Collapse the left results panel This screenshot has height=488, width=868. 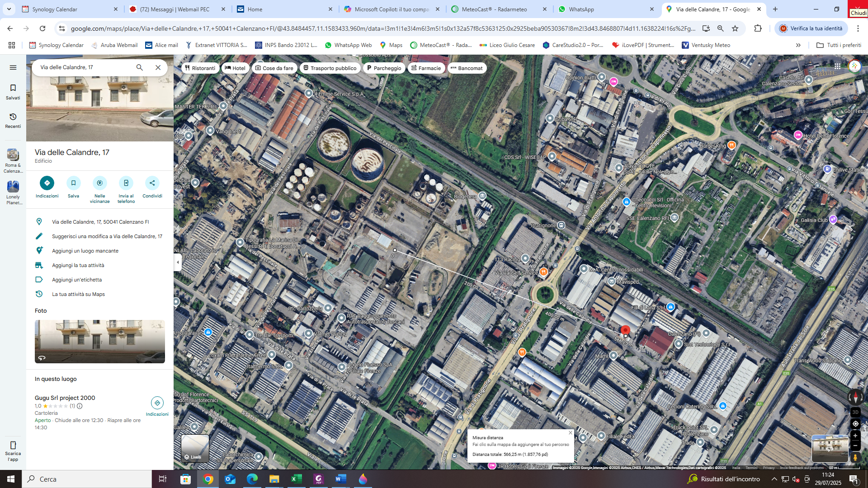[x=178, y=262]
